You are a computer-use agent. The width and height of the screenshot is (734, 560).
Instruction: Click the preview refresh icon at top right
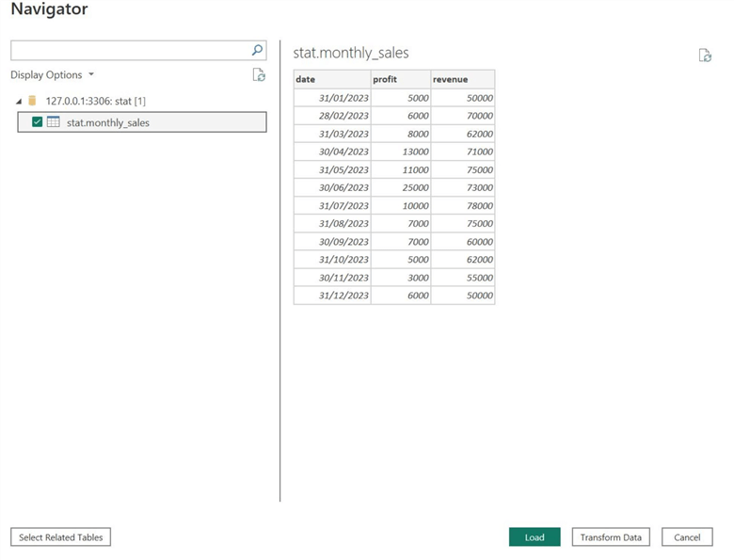tap(705, 56)
